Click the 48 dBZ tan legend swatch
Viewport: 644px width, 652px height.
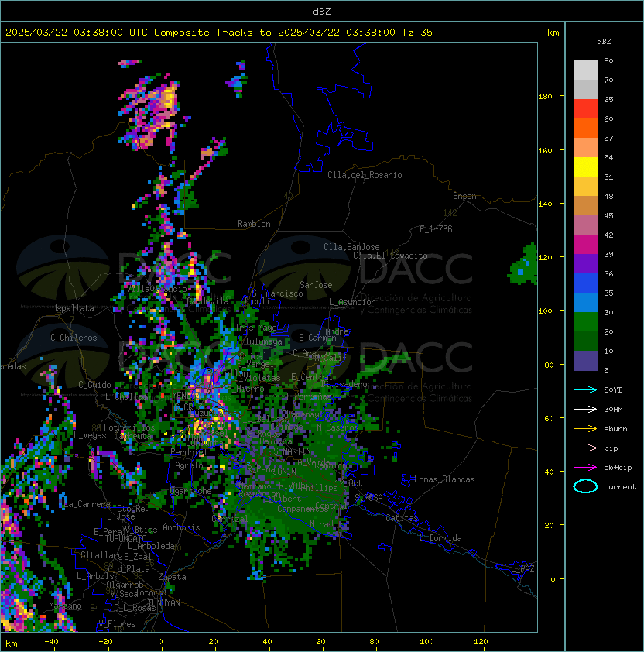(585, 205)
